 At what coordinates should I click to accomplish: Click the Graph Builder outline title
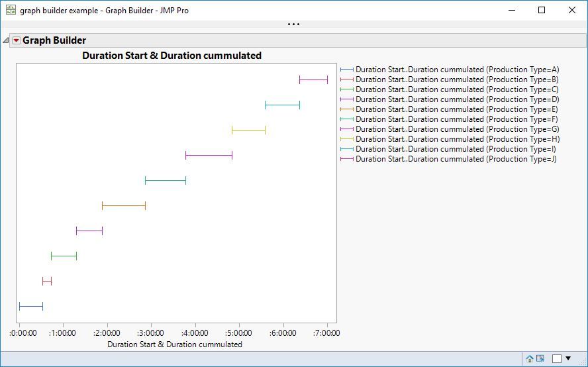[x=54, y=40]
